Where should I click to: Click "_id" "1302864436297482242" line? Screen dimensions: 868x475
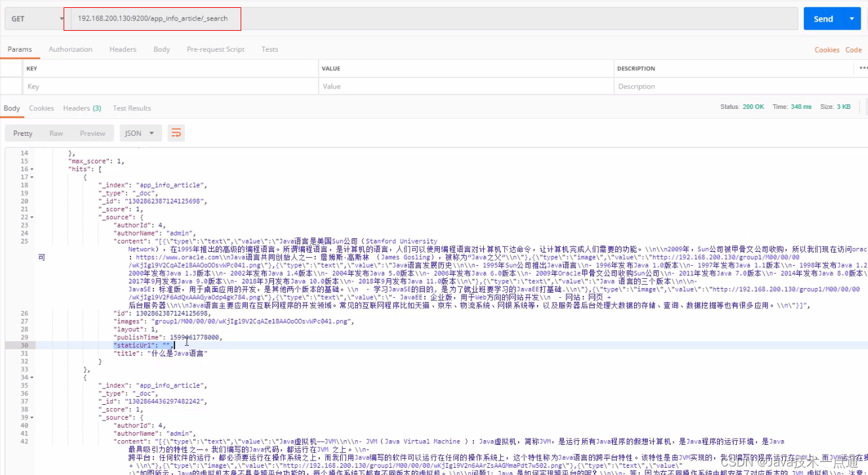(153, 401)
